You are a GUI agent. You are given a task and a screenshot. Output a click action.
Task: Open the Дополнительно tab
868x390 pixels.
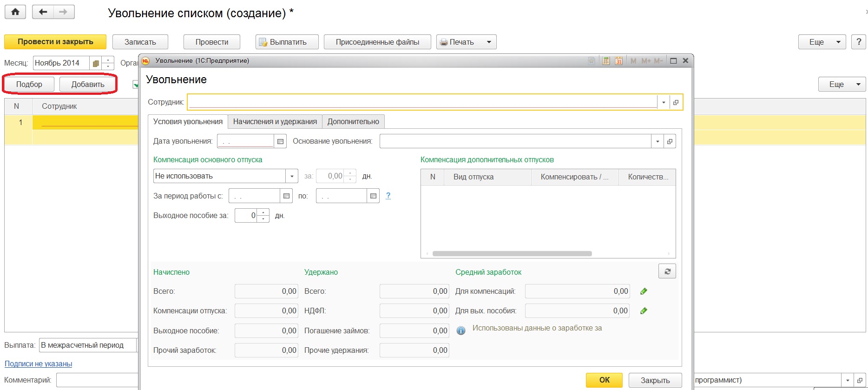(x=353, y=122)
